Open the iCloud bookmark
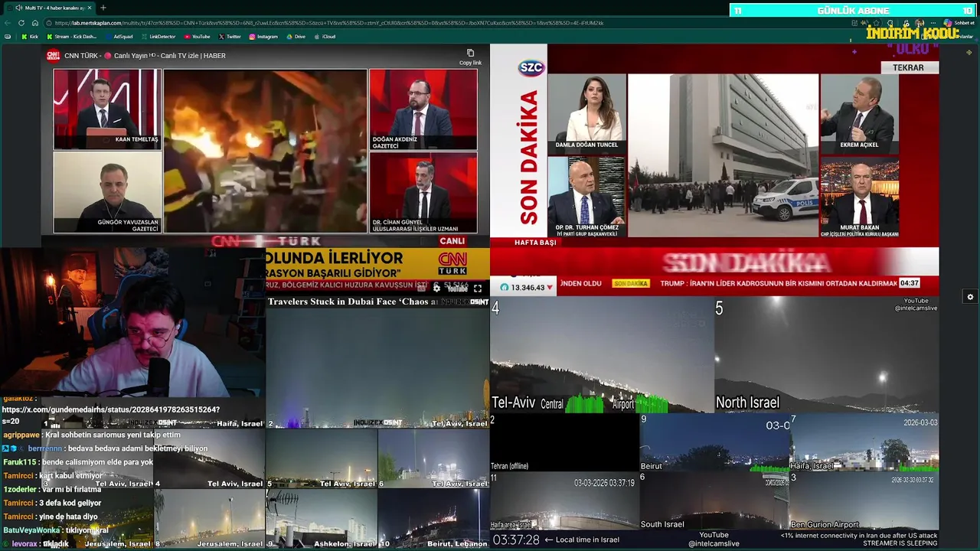The height and width of the screenshot is (551, 980). tap(325, 37)
